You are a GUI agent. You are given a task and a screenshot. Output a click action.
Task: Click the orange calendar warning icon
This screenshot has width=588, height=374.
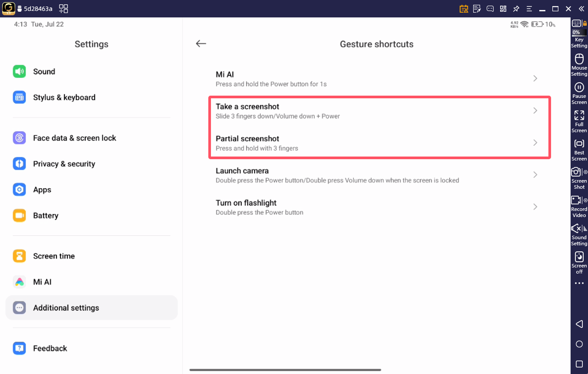464,9
